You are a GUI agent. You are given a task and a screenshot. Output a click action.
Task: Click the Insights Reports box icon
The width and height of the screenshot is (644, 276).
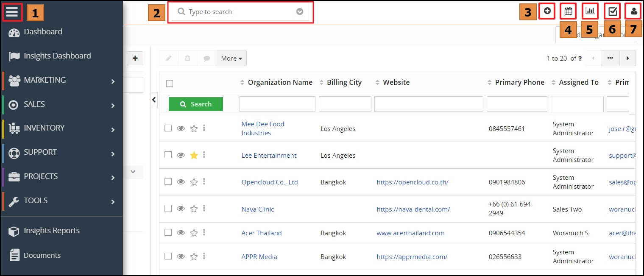pyautogui.click(x=14, y=231)
